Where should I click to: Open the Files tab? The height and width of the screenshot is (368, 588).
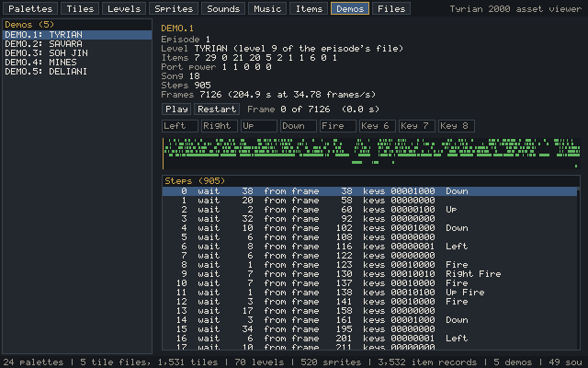[391, 8]
